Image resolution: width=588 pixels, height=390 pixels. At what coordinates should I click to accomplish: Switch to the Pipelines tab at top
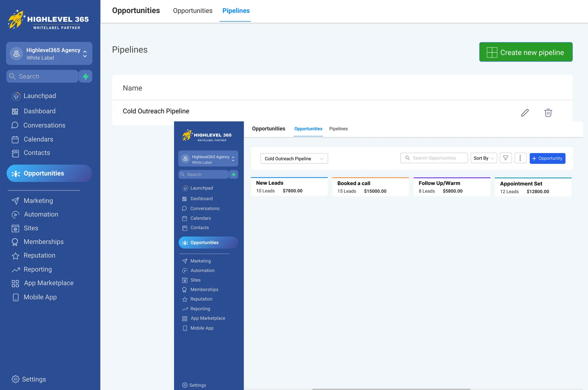pos(236,11)
